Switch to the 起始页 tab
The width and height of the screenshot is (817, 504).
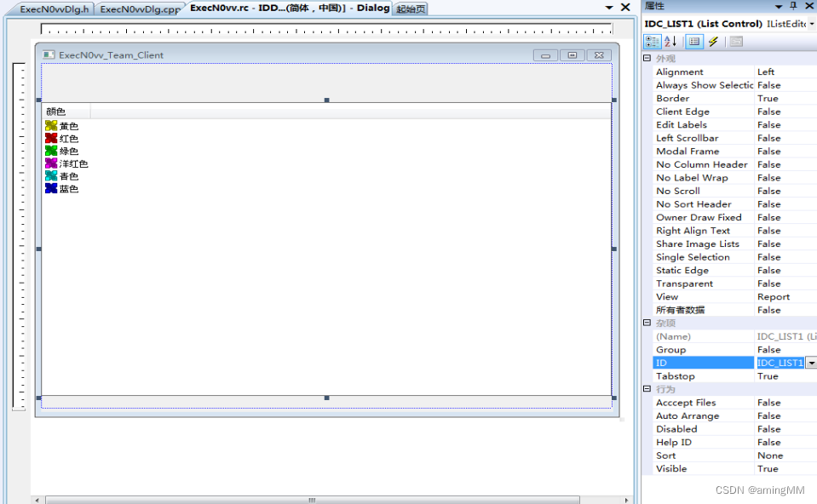click(x=411, y=9)
